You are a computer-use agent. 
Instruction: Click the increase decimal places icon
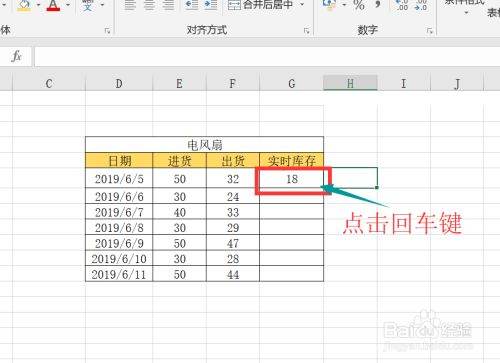click(x=402, y=5)
